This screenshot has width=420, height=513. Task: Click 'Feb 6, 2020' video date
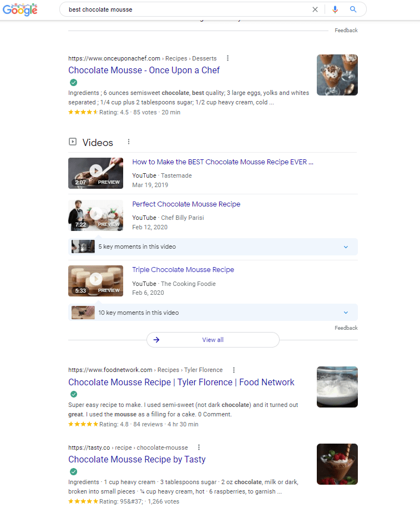click(148, 293)
